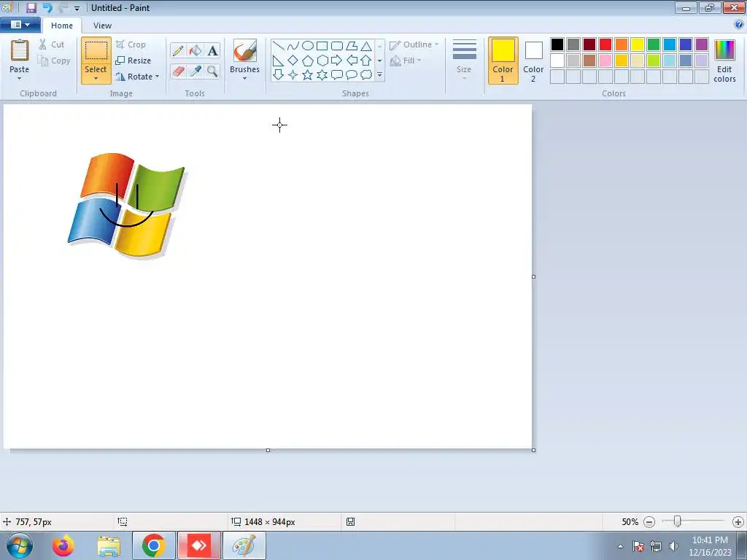Choose the Down arrow shape
The image size is (747, 560).
[x=278, y=75]
